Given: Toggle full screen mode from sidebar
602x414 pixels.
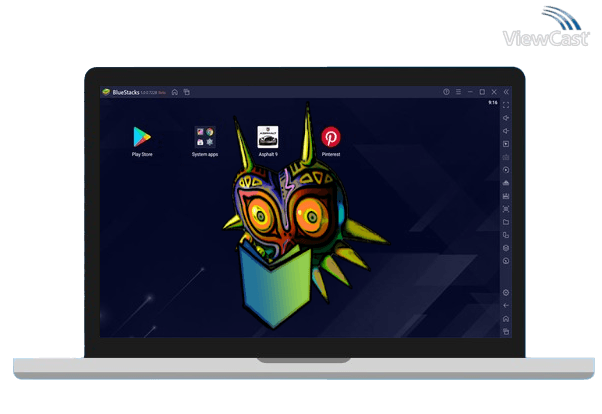Looking at the screenshot, I should coord(506,105).
